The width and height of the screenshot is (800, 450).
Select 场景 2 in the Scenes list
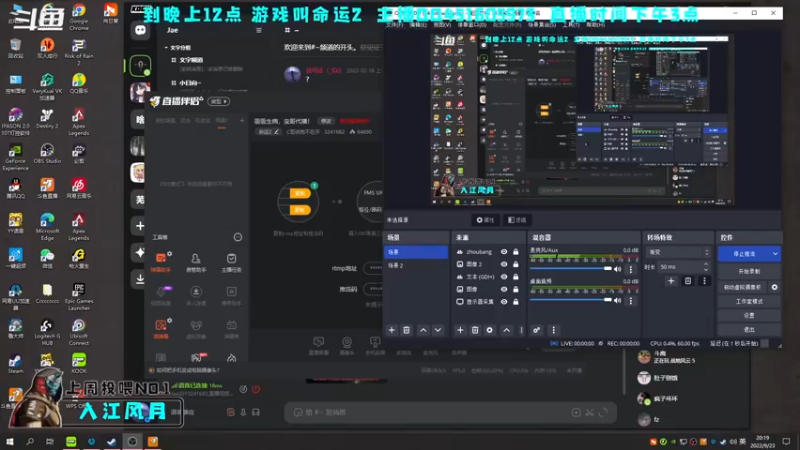415,265
